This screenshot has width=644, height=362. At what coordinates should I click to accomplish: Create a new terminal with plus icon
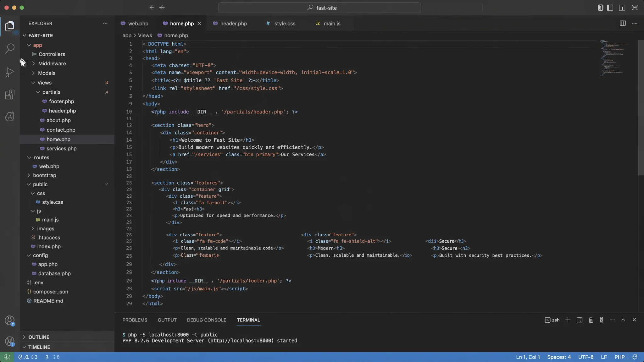tap(568, 320)
